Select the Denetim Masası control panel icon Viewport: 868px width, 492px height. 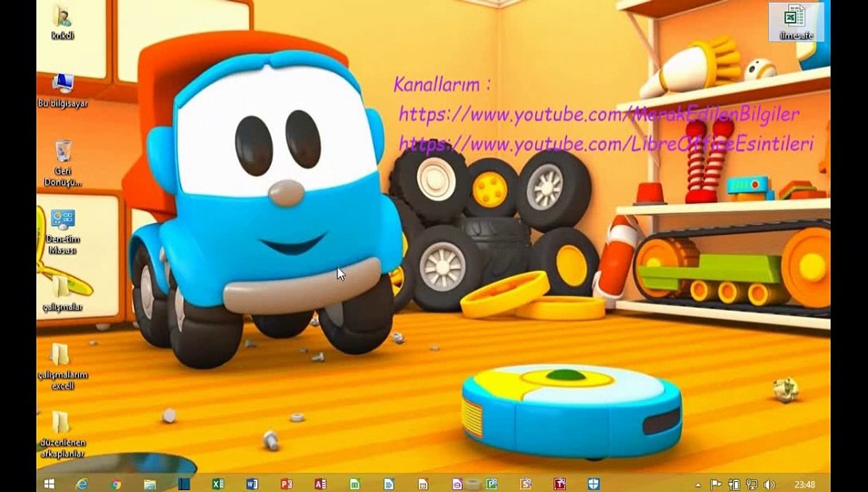click(62, 231)
